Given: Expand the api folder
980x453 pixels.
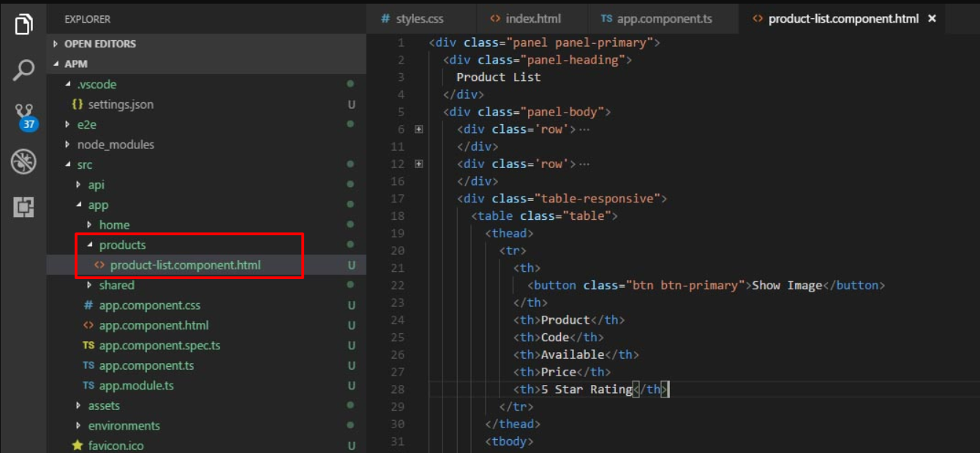Looking at the screenshot, I should [79, 185].
